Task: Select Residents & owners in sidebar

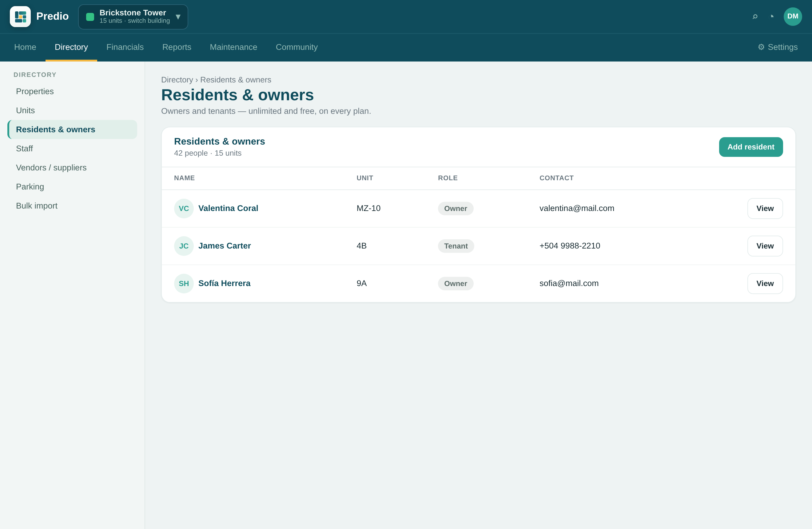Action: tap(72, 129)
